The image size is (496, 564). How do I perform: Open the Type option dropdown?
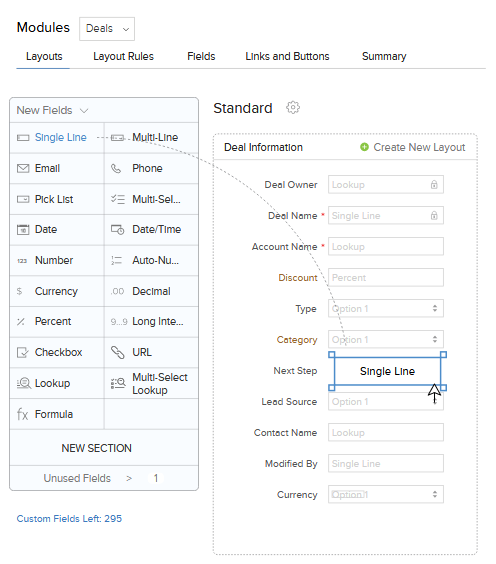point(386,309)
